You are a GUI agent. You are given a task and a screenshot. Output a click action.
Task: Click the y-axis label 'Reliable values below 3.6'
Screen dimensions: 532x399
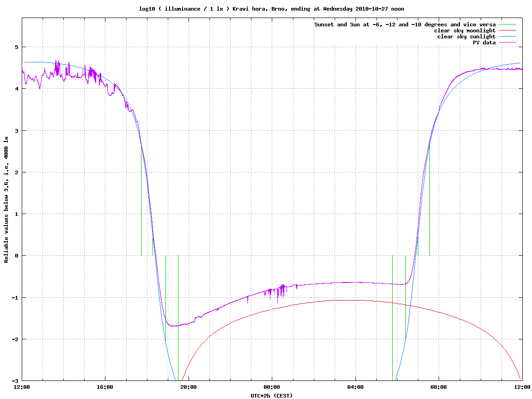(x=6, y=200)
